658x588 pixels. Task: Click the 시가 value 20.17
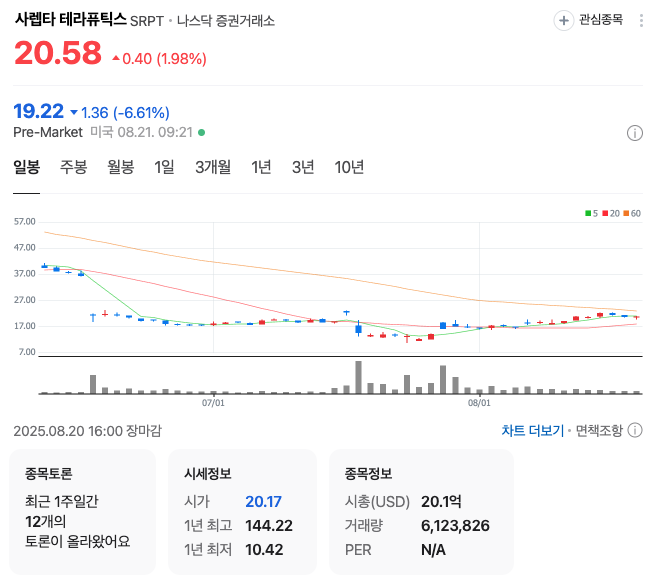pos(263,502)
